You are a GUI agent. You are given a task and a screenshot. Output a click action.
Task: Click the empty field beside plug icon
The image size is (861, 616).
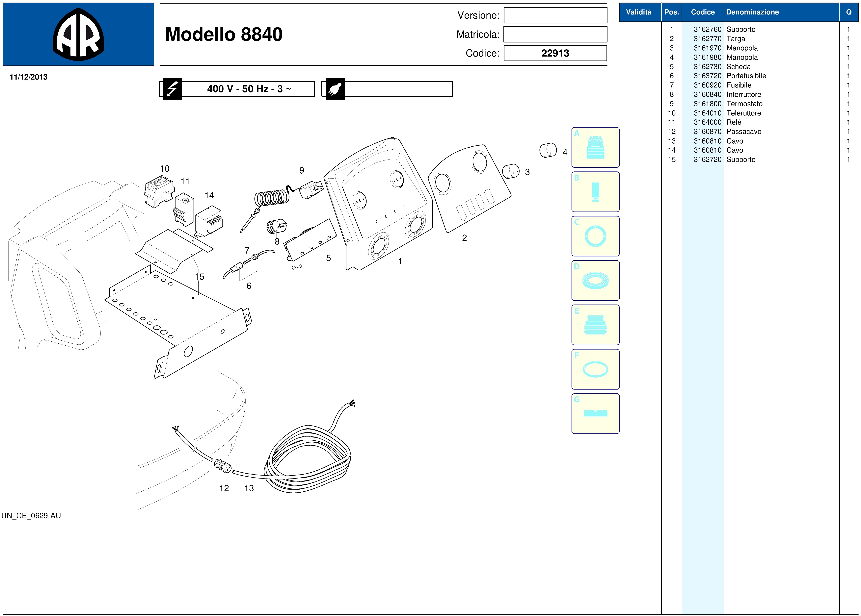(398, 89)
